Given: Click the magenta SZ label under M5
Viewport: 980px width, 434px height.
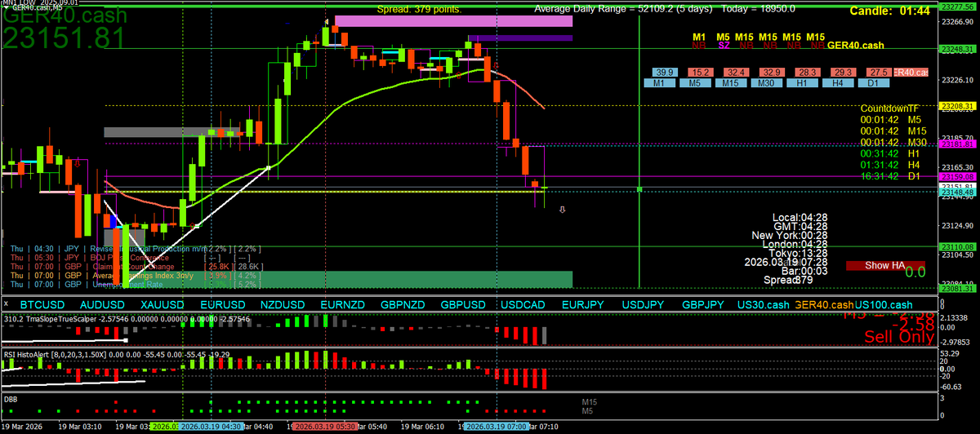Looking at the screenshot, I should [x=723, y=46].
